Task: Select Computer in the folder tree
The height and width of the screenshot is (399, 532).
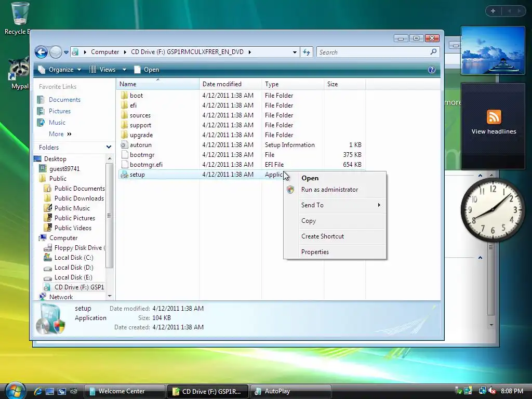Action: tap(63, 238)
